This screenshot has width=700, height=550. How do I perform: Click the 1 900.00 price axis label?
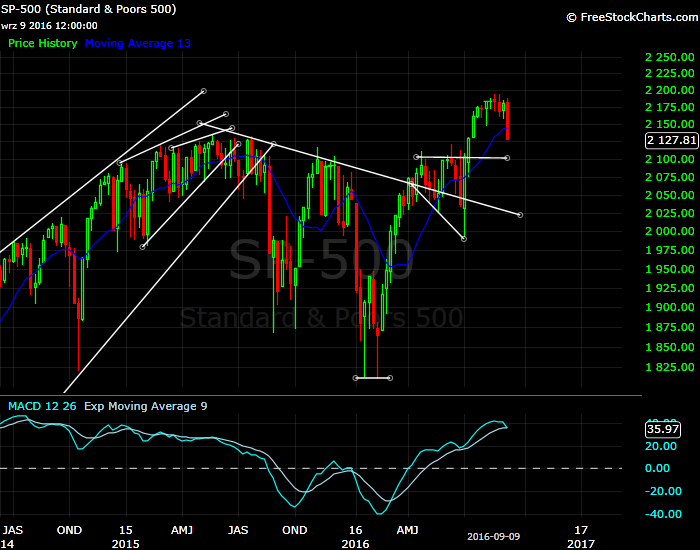(670, 307)
